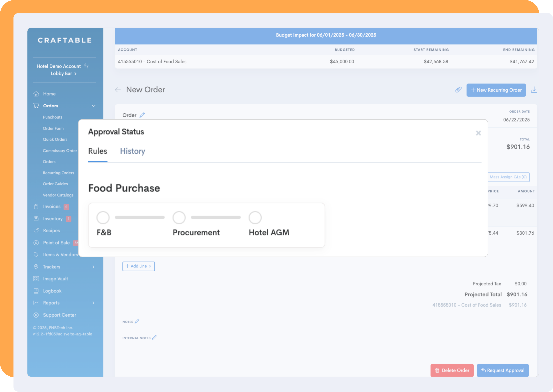This screenshot has height=392, width=553.
Task: Open Quick Orders in sidebar
Action: coord(55,139)
